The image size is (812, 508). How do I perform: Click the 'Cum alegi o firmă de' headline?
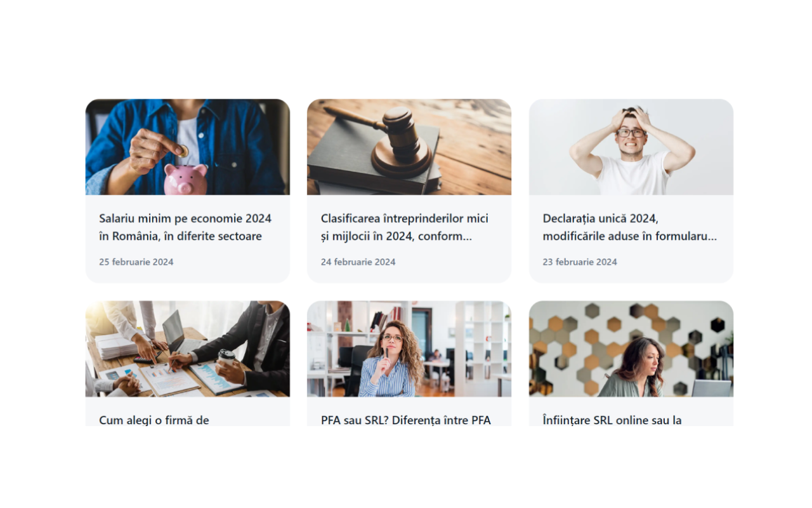tap(154, 420)
